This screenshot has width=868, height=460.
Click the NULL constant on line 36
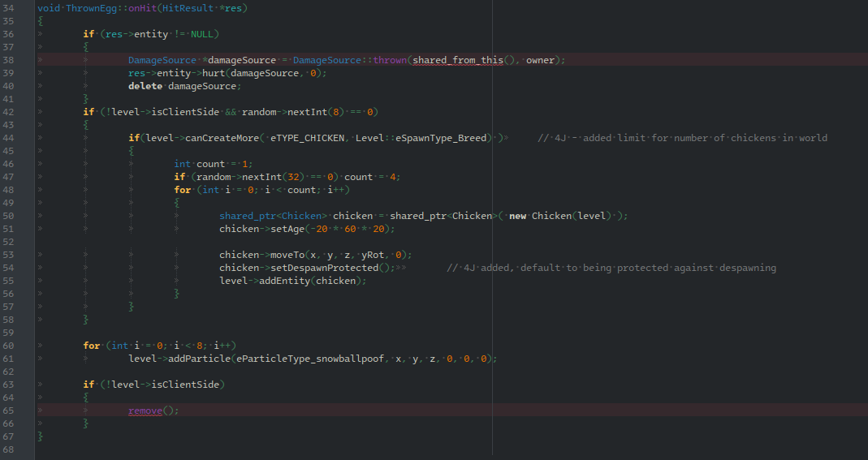pyautogui.click(x=202, y=34)
